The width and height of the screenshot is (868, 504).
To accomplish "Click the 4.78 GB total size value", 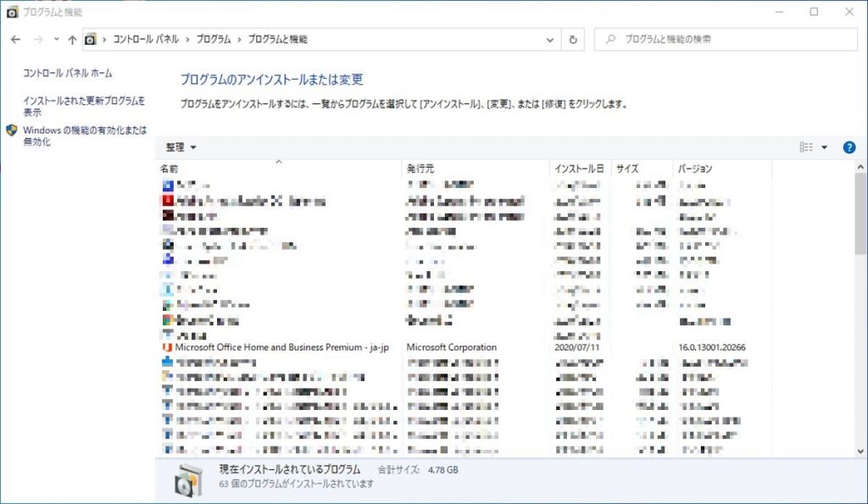I will point(442,470).
